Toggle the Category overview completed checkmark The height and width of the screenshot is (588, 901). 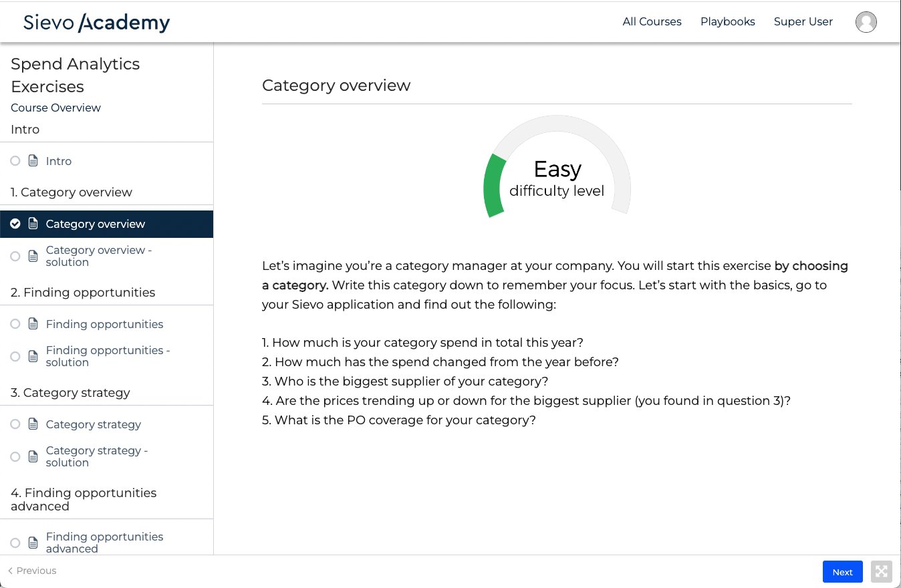pos(15,224)
